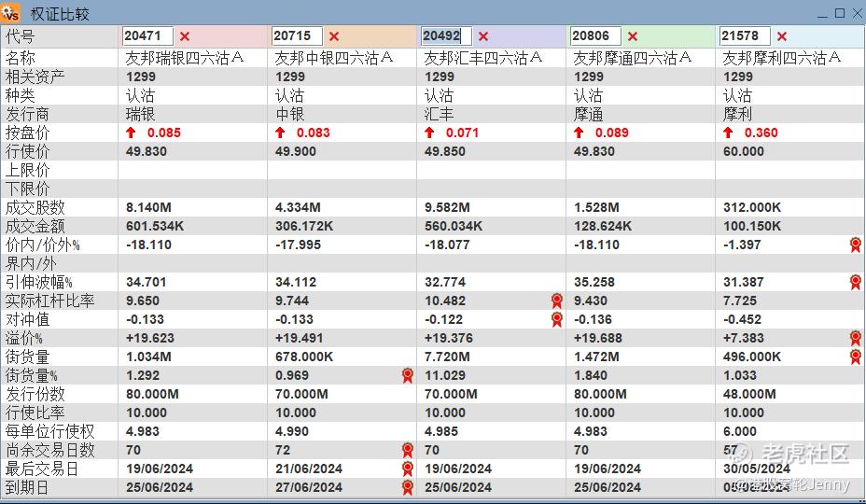Viewport: 866px width, 504px height.
Task: Click the 行使价 row label
Action: coord(28,151)
